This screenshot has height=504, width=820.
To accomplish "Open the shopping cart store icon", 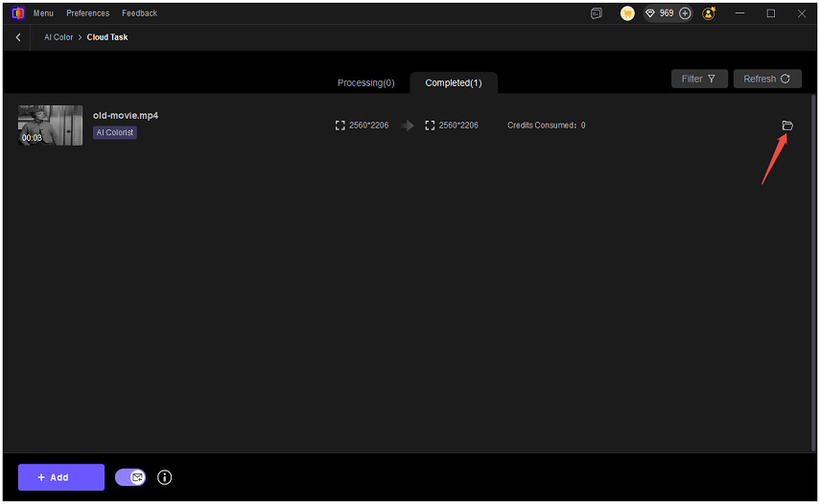I will point(627,13).
